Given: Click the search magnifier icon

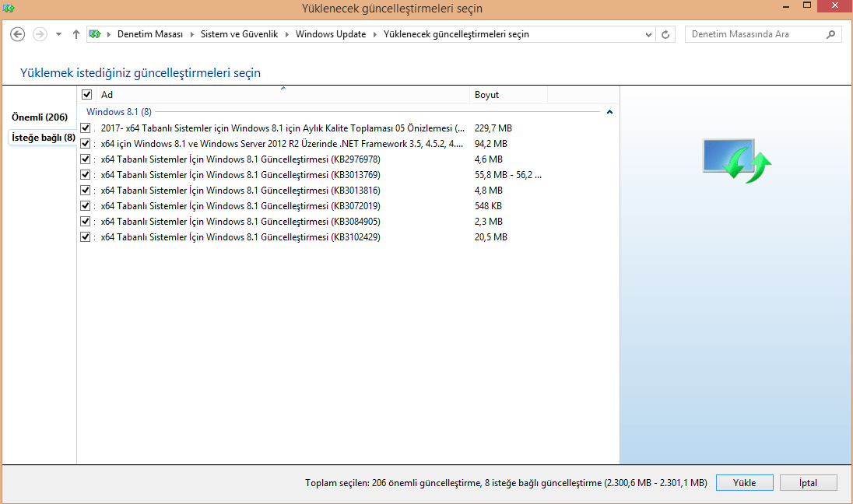Looking at the screenshot, I should 830,34.
